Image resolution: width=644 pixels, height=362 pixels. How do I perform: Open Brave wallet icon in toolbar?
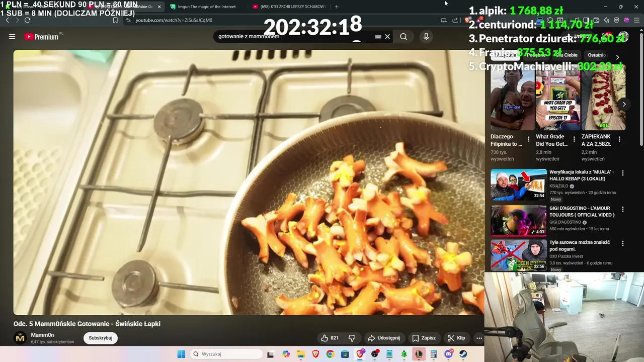(x=596, y=20)
